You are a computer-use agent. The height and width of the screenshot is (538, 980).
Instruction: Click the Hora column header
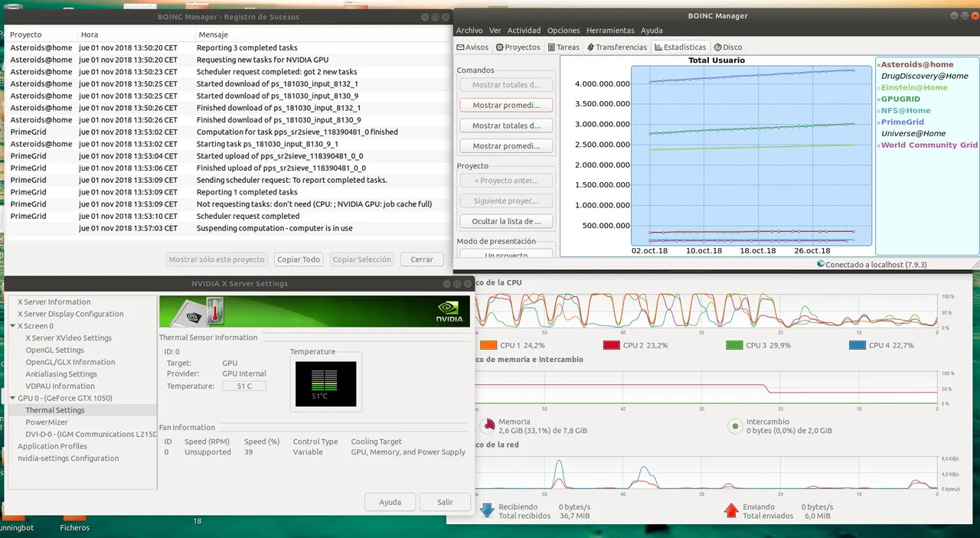(x=136, y=34)
